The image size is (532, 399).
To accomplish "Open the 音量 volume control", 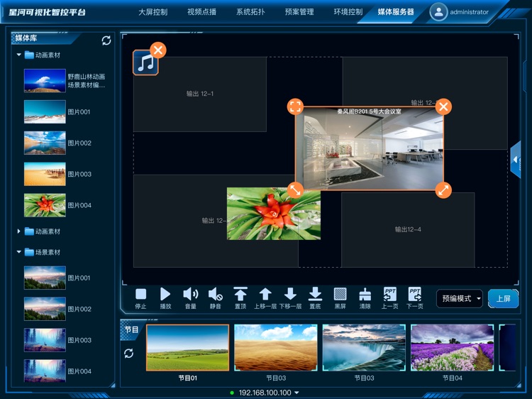I will click(190, 295).
